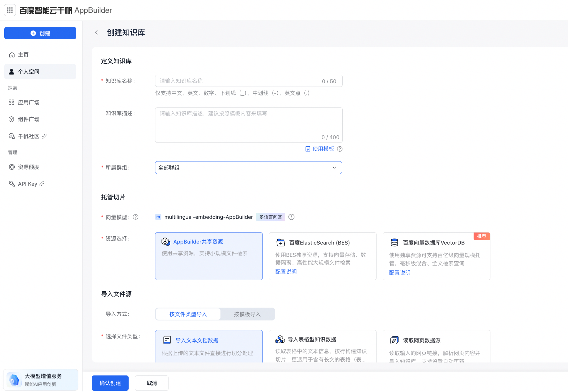568x392 pixels.
Task: Click the API Key key icon
Action: [12, 184]
